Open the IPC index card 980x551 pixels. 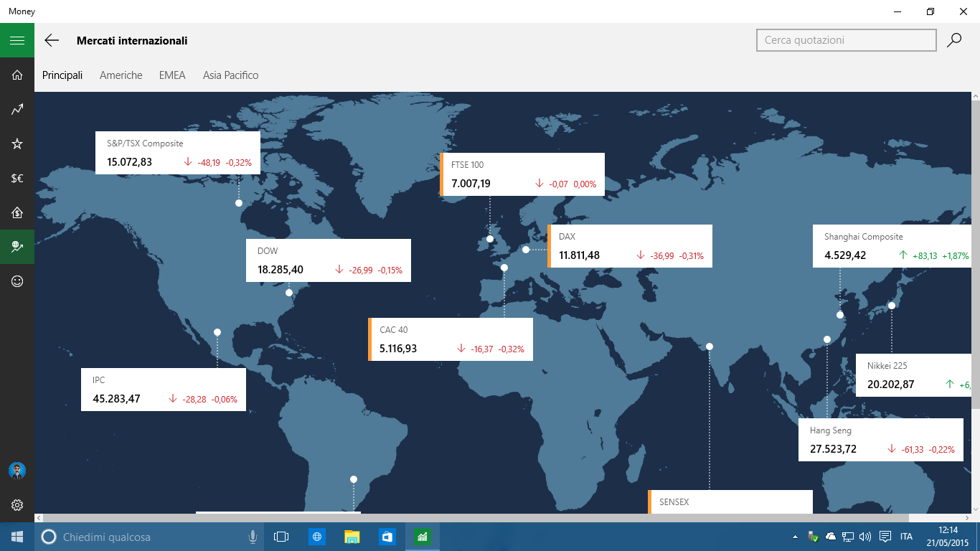coord(164,390)
